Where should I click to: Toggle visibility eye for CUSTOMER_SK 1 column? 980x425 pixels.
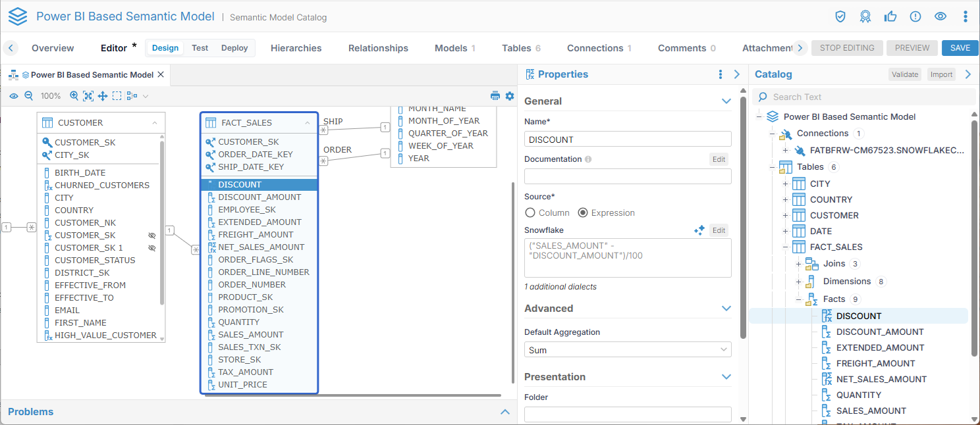152,248
